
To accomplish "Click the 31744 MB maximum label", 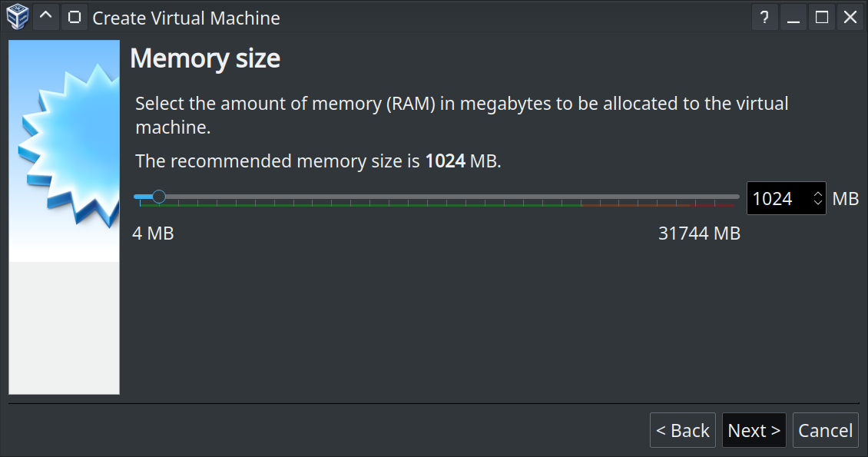I will pyautogui.click(x=699, y=233).
